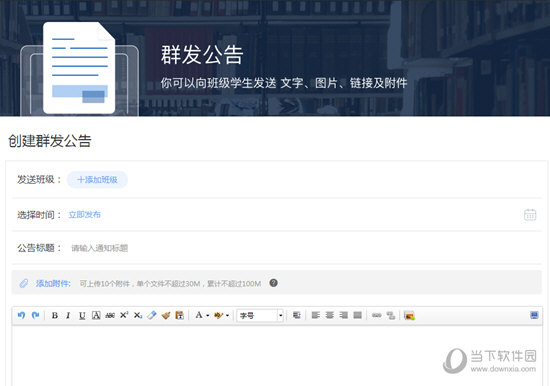The height and width of the screenshot is (386, 550).
Task: Open the font color dropdown arrow
Action: click(x=207, y=315)
